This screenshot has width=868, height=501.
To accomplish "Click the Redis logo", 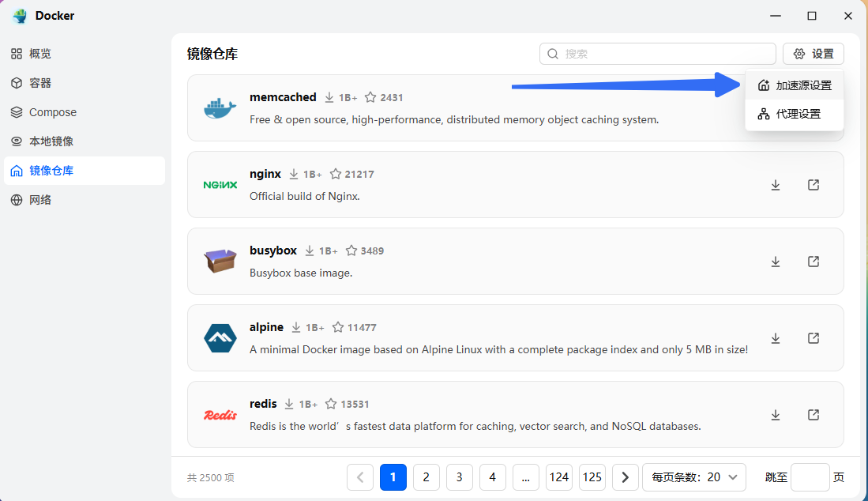I will tap(220, 415).
